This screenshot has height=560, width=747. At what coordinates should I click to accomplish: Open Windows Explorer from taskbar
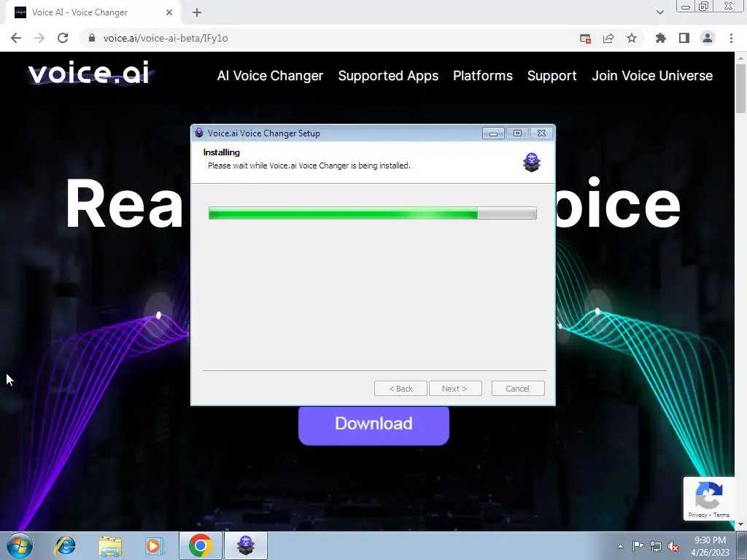pos(110,545)
